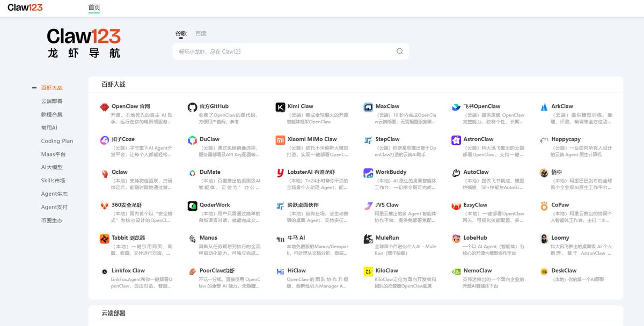The height and width of the screenshot is (326, 644).
Task: Select Agent生态 in the sidebar
Action: pyautogui.click(x=54, y=194)
